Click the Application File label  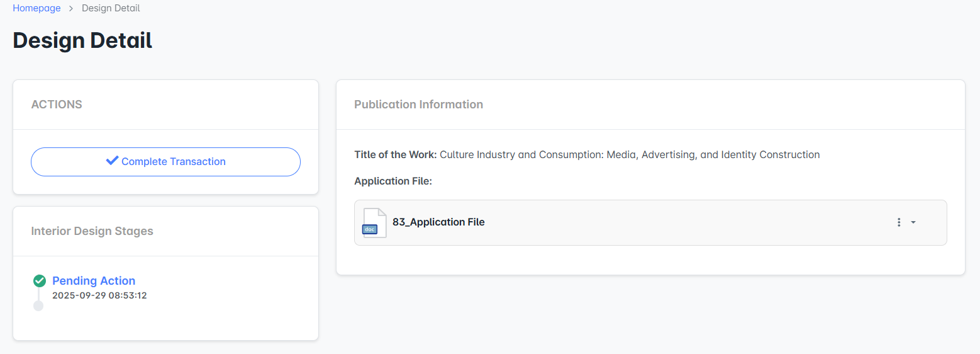pyautogui.click(x=393, y=181)
